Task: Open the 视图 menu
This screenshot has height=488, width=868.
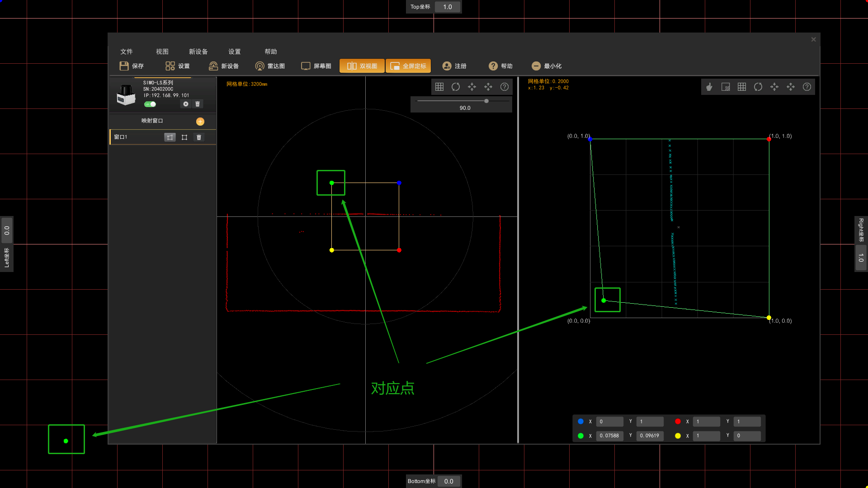Action: click(162, 52)
